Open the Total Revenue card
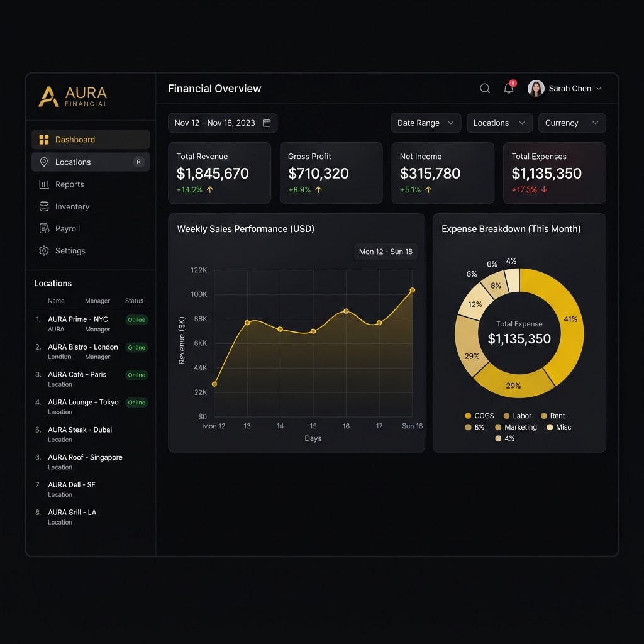 click(219, 173)
